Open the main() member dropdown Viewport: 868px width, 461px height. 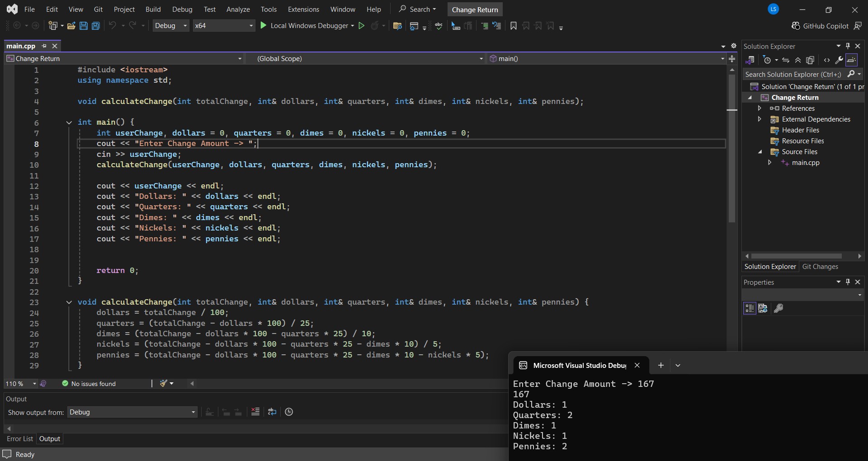click(607, 58)
